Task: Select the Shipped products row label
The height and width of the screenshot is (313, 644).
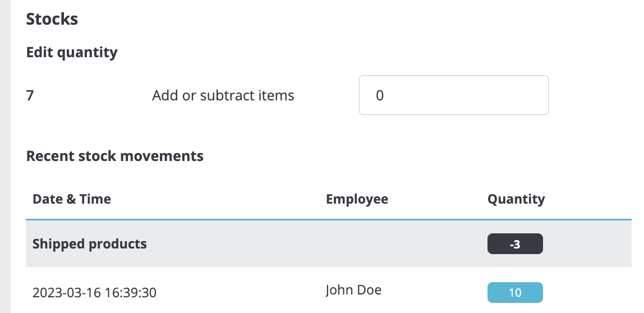Action: pyautogui.click(x=90, y=244)
